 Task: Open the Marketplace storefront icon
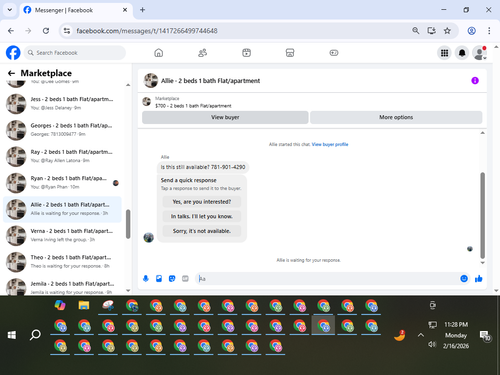[x=290, y=53]
